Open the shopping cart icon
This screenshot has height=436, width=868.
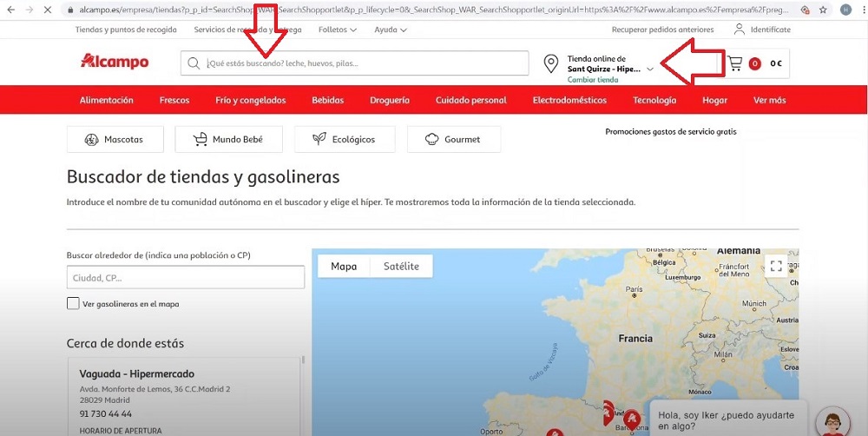(735, 63)
